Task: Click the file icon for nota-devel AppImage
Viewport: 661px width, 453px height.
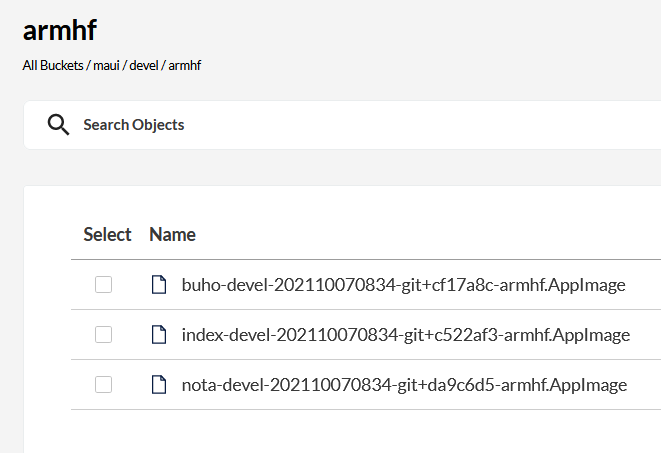Action: (159, 385)
